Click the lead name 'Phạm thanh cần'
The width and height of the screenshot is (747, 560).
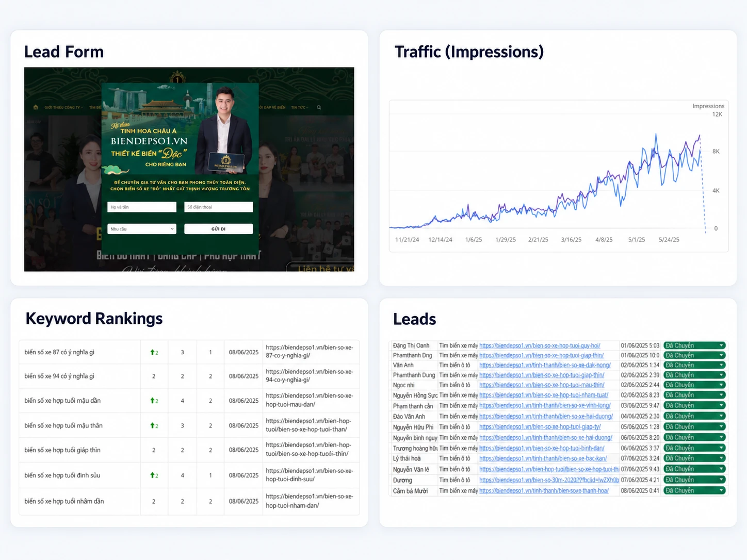pyautogui.click(x=413, y=406)
